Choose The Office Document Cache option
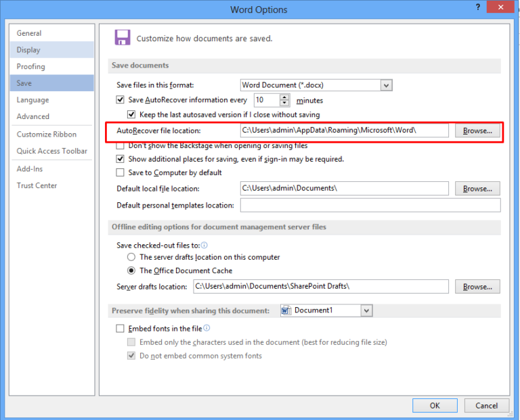This screenshot has height=420, width=520. pyautogui.click(x=131, y=271)
